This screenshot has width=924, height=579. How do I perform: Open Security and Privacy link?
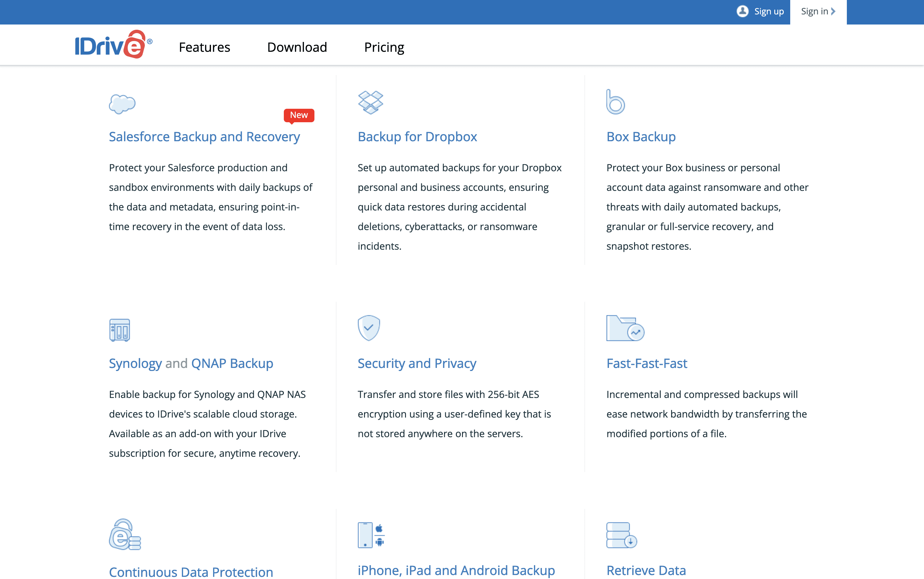click(417, 363)
